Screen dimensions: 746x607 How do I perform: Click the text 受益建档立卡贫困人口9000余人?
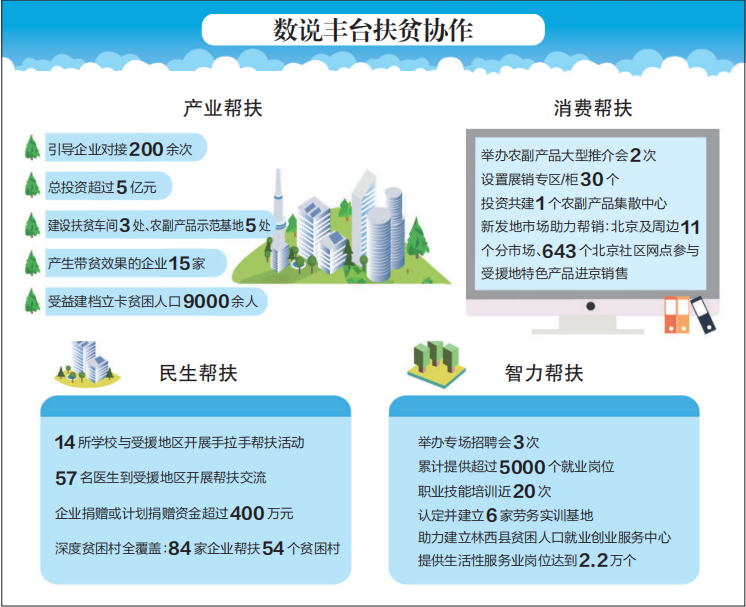click(x=152, y=301)
